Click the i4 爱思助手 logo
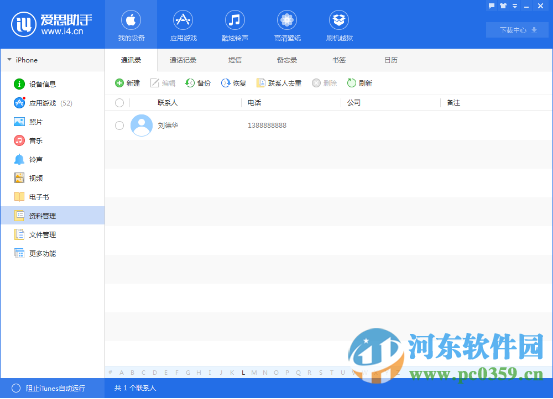 click(x=51, y=24)
